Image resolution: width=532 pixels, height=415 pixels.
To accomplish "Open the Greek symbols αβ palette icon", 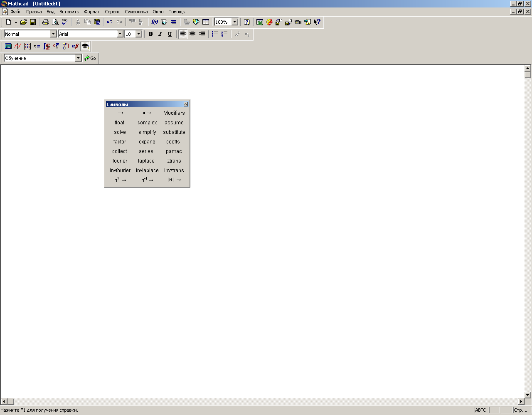I will coord(75,46).
